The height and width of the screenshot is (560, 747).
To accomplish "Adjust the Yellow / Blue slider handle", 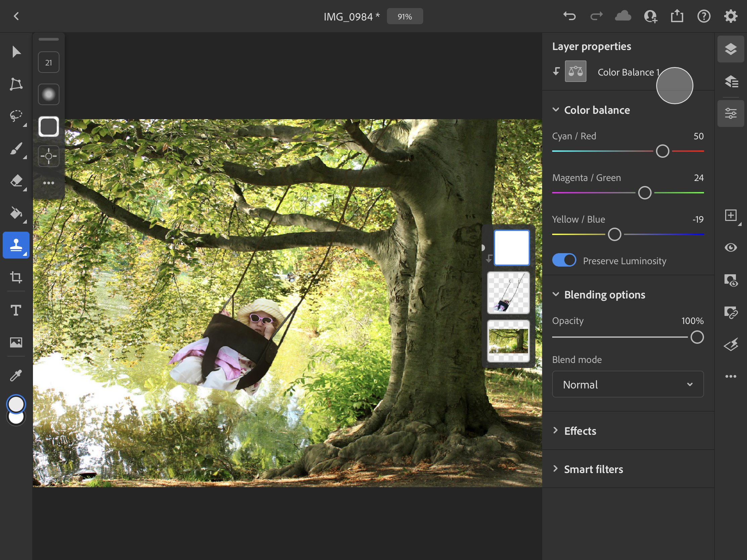I will click(614, 234).
